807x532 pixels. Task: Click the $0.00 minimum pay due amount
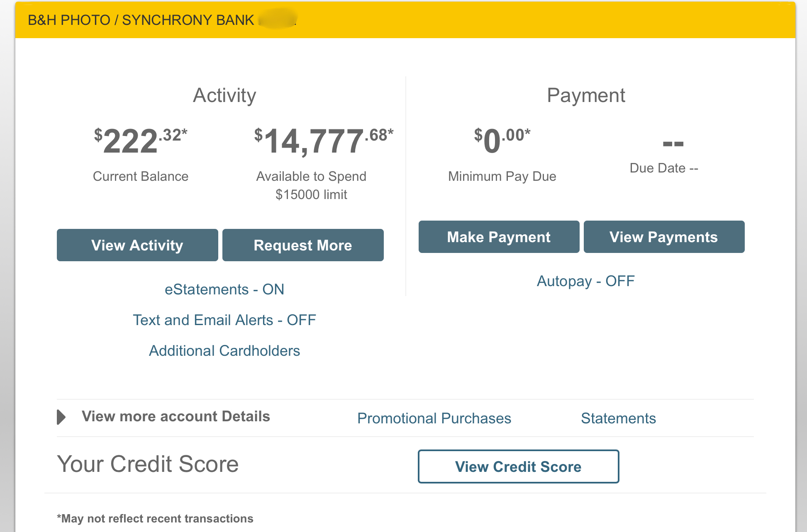coord(502,141)
